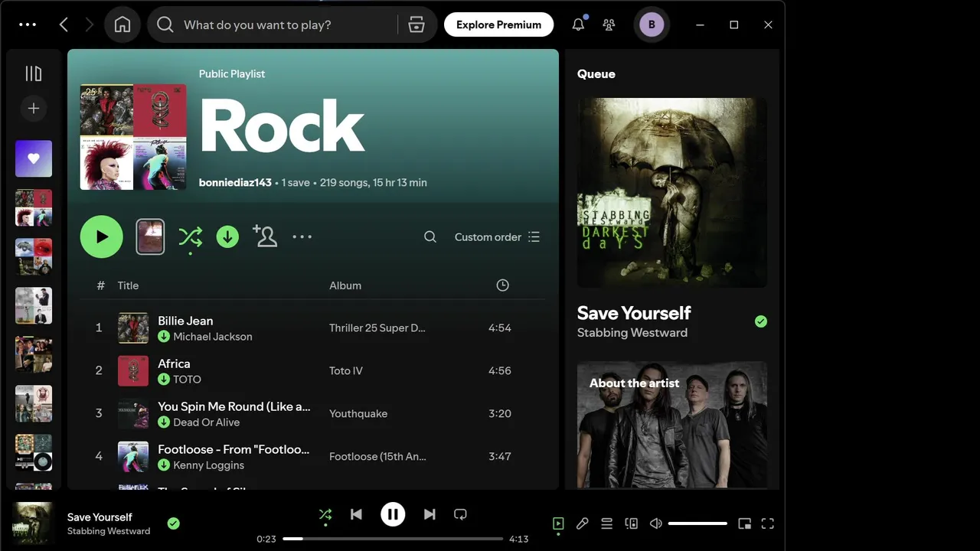The width and height of the screenshot is (980, 551).
Task: Go back with the left arrow
Action: click(x=64, y=24)
